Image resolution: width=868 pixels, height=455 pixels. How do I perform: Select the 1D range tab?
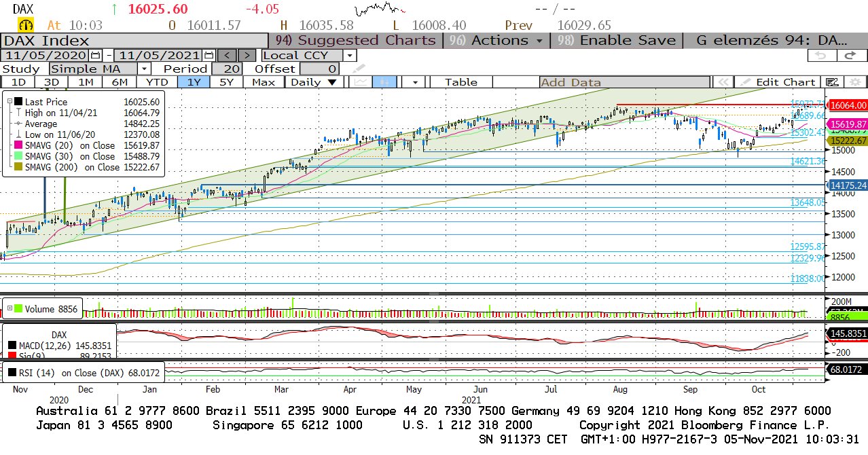click(x=18, y=82)
